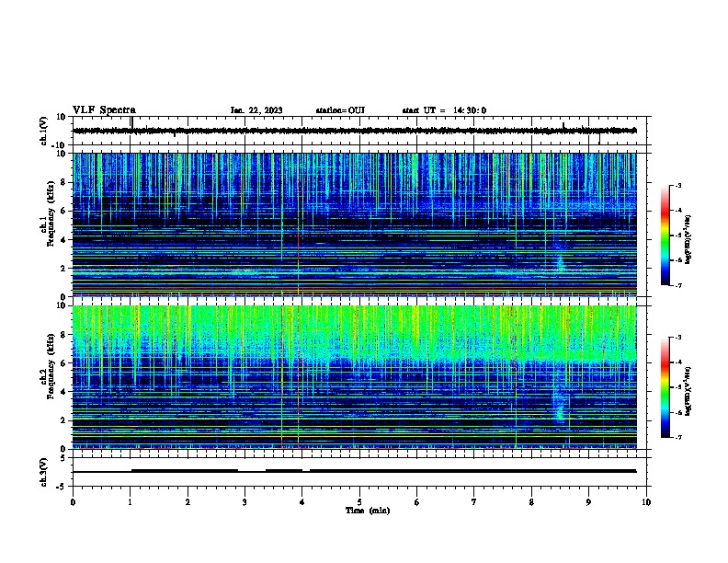The width and height of the screenshot is (728, 563).
Task: Click the ch.1 colorbar "log(PSD)(V²/Hz)" label
Action: pyautogui.click(x=688, y=240)
